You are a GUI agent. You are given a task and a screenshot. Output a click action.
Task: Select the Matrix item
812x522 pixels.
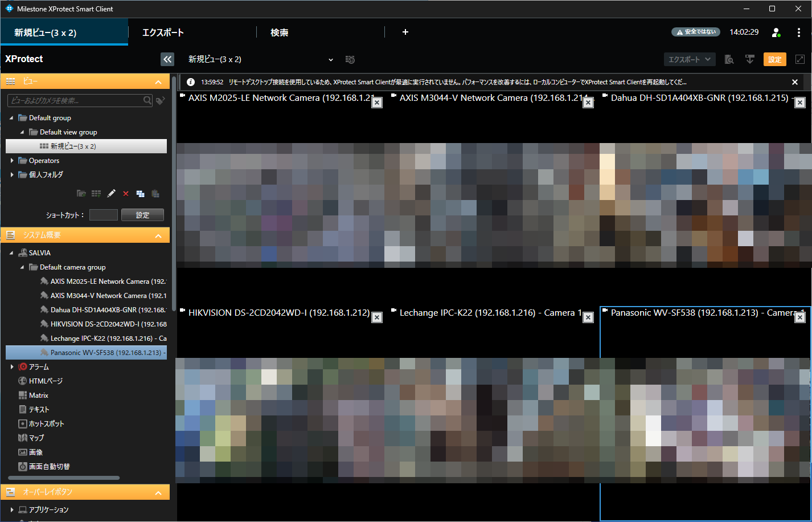point(34,395)
